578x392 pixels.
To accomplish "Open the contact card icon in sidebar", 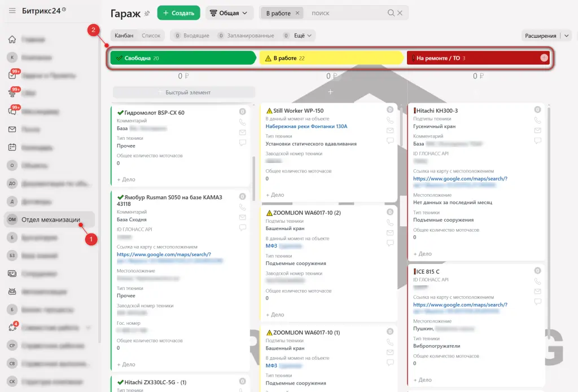I will [12, 274].
